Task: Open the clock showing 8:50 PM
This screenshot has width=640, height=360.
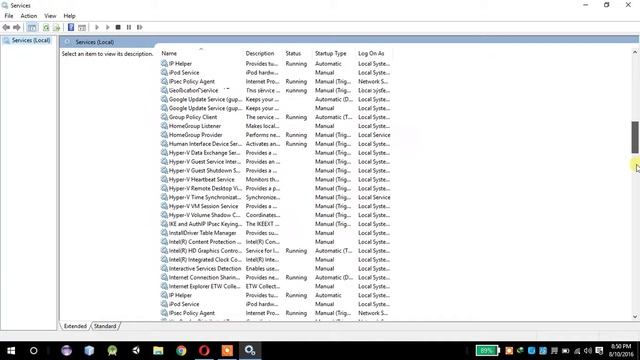Action: coord(621,351)
